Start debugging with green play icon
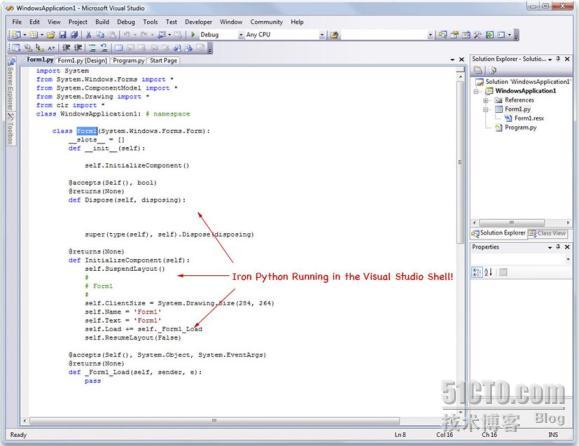This screenshot has height=446, width=579. click(193, 35)
